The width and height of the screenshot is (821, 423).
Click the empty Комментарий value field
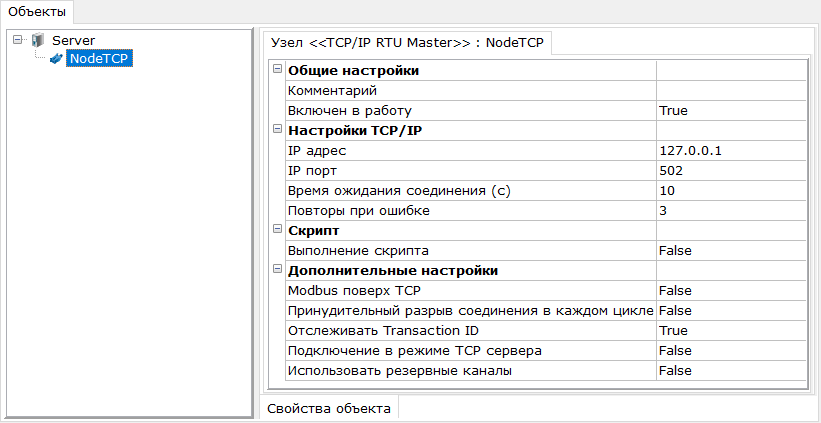tap(731, 91)
